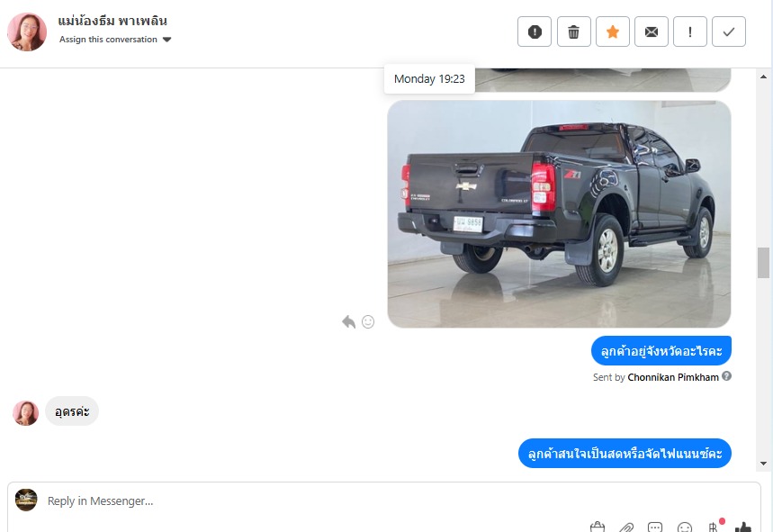Click the chat scrollbar down arrow
773x532 pixels.
(x=763, y=464)
